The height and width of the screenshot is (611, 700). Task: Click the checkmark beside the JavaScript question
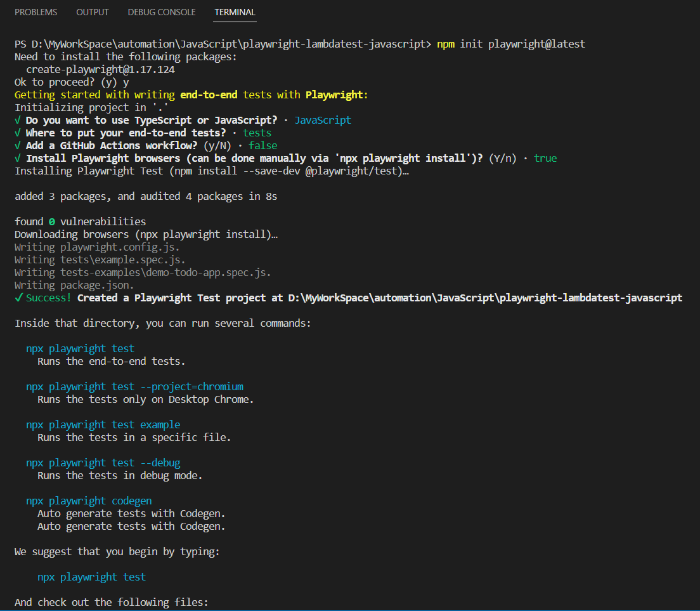19,120
